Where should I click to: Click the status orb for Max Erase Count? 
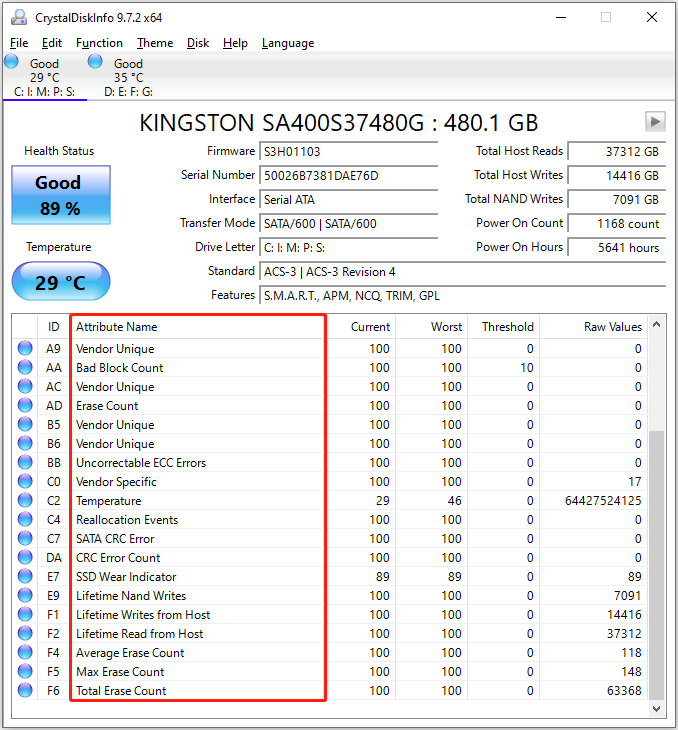coord(25,672)
